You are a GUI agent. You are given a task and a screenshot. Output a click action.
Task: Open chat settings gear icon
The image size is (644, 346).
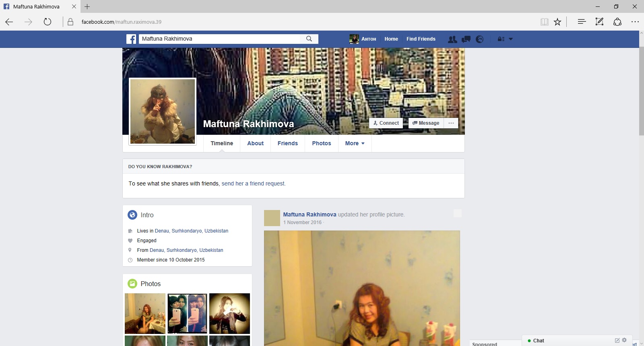click(624, 340)
